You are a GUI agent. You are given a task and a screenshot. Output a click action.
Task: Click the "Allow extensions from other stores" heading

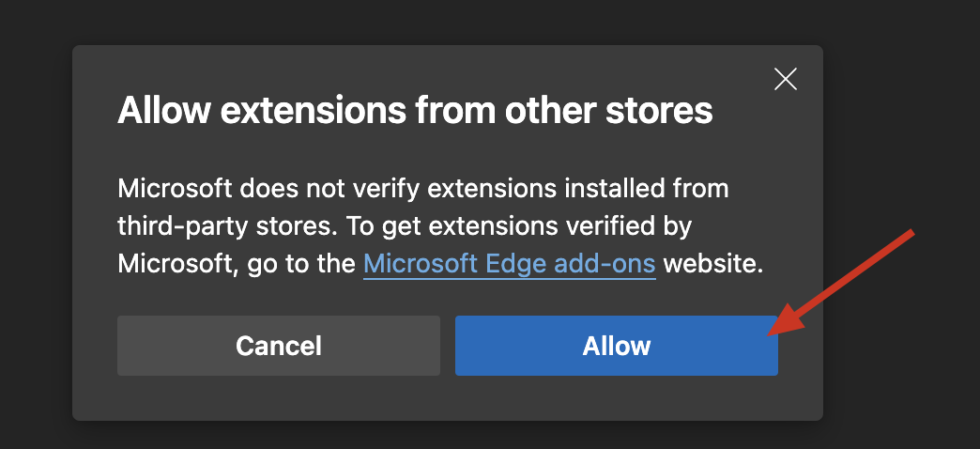pos(414,112)
